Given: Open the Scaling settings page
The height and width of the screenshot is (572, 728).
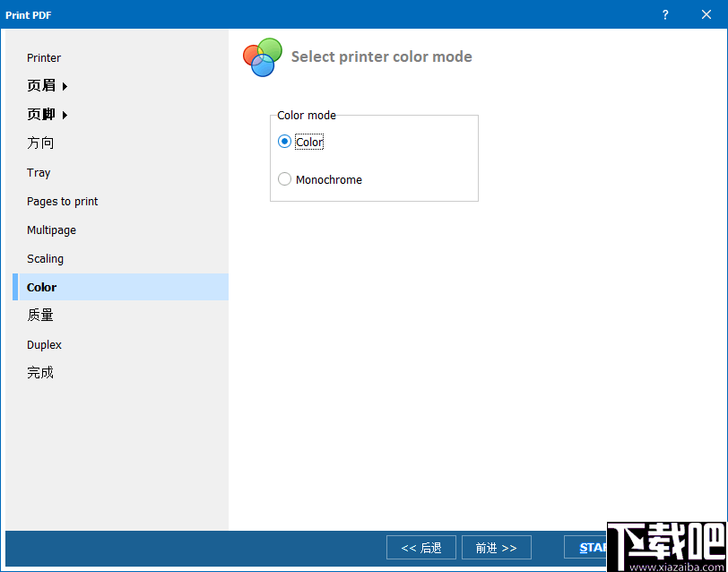Looking at the screenshot, I should coord(45,258).
